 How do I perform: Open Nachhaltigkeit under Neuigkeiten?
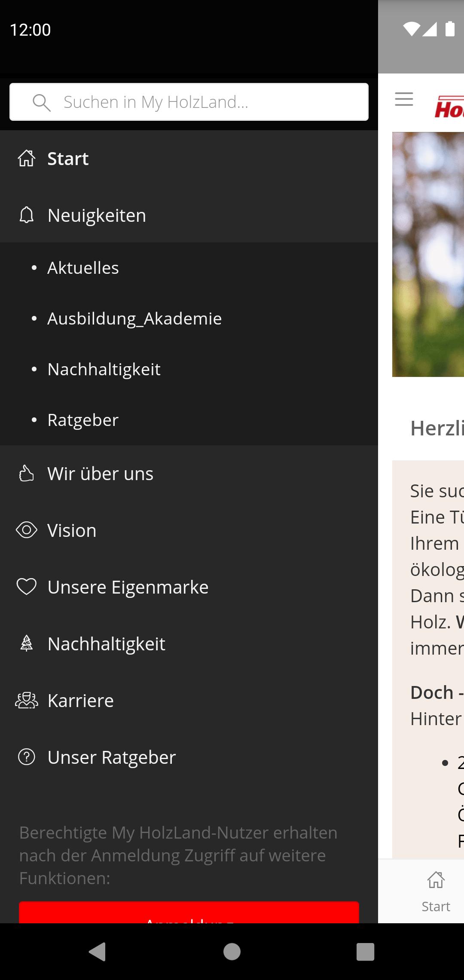coord(189,369)
